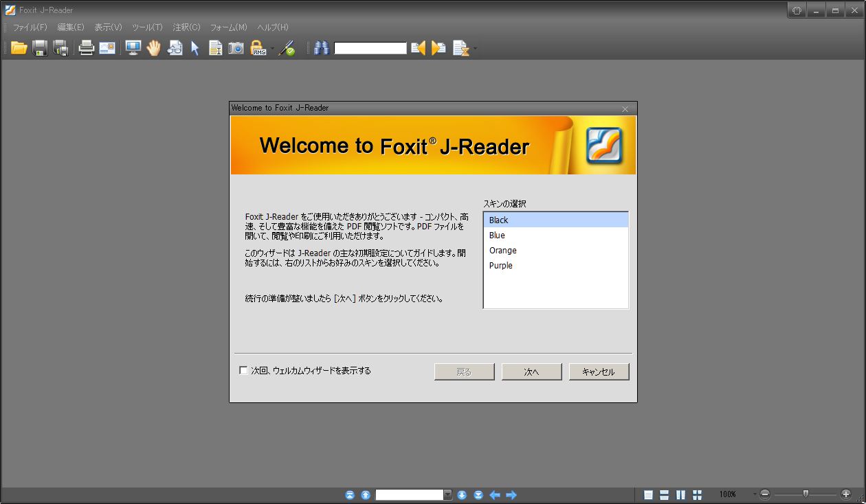866x504 pixels.
Task: Click the zoom out minus button
Action: click(765, 494)
